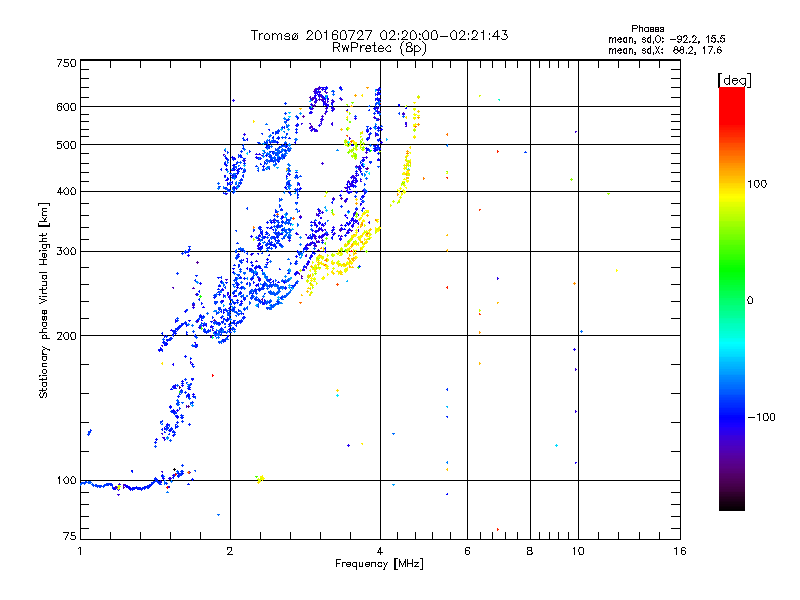Click the plot title 'Tromsø 20160727 02:20:00-02:21:43'
The height and width of the screenshot is (600, 800).
point(380,35)
